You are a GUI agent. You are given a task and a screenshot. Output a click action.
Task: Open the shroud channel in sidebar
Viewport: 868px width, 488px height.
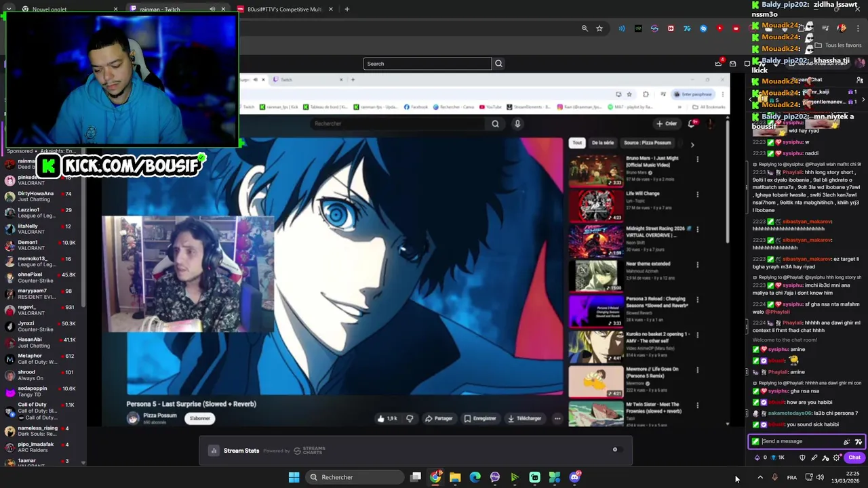(x=41, y=375)
